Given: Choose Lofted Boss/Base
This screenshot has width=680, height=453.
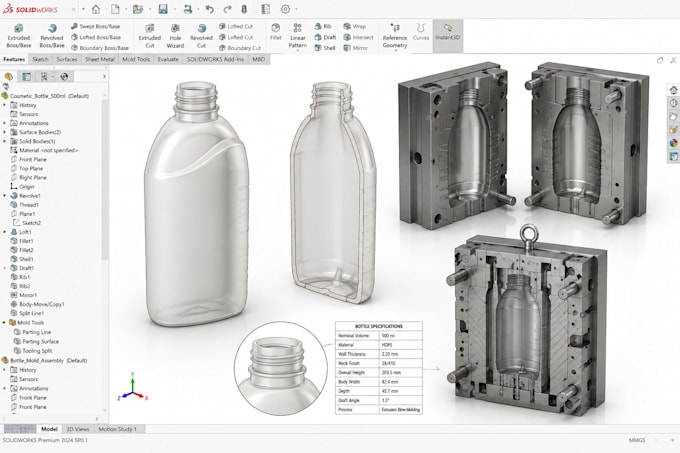Looking at the screenshot, I should pos(96,37).
